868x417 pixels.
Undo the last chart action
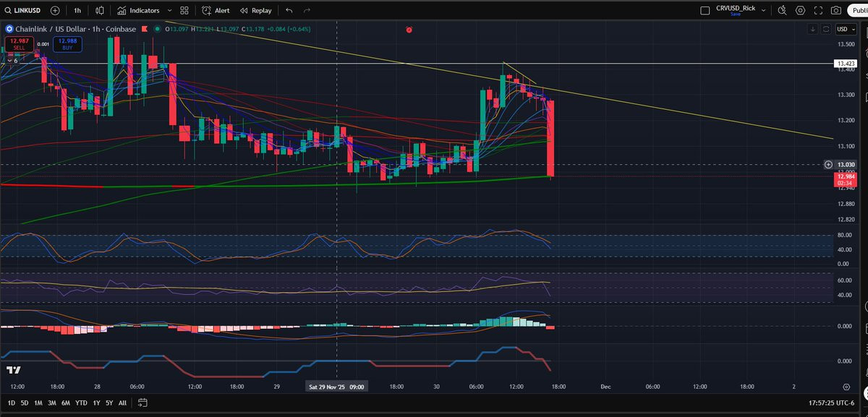tap(289, 11)
